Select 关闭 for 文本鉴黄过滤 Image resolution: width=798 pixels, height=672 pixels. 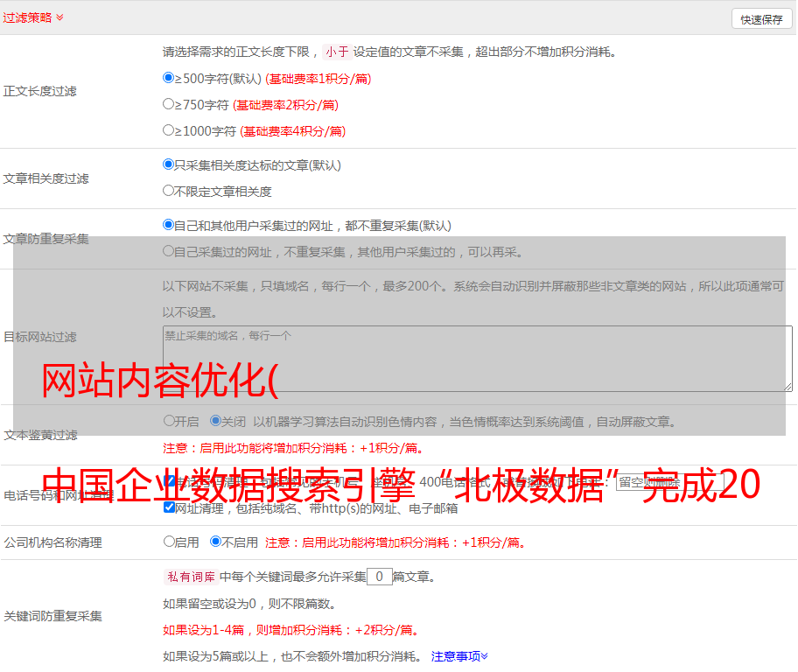[x=215, y=421]
